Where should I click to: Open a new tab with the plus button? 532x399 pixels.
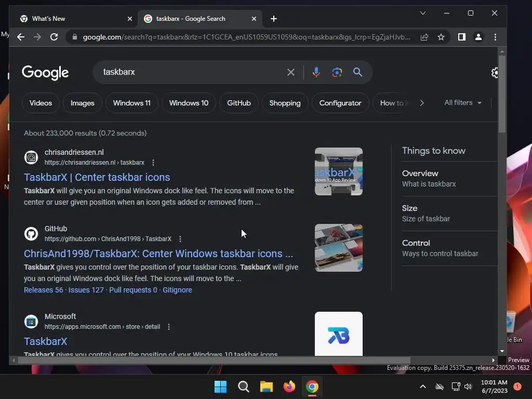point(274,19)
